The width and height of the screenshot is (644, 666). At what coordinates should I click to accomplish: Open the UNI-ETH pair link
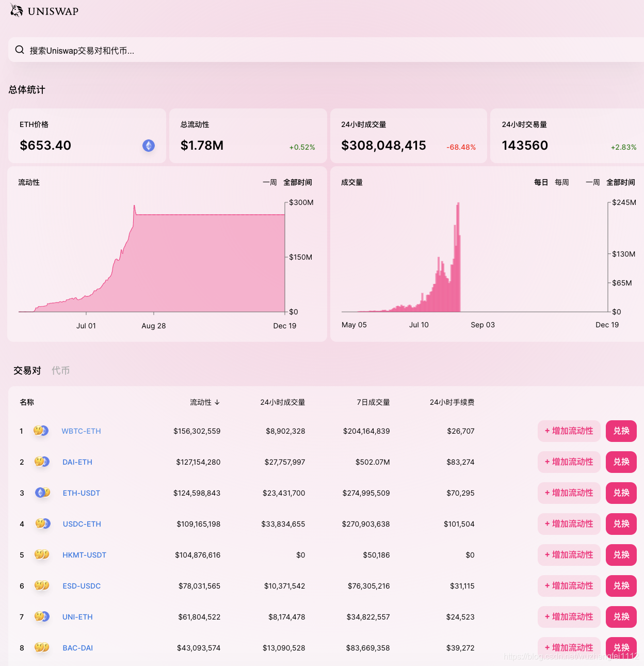click(x=77, y=617)
